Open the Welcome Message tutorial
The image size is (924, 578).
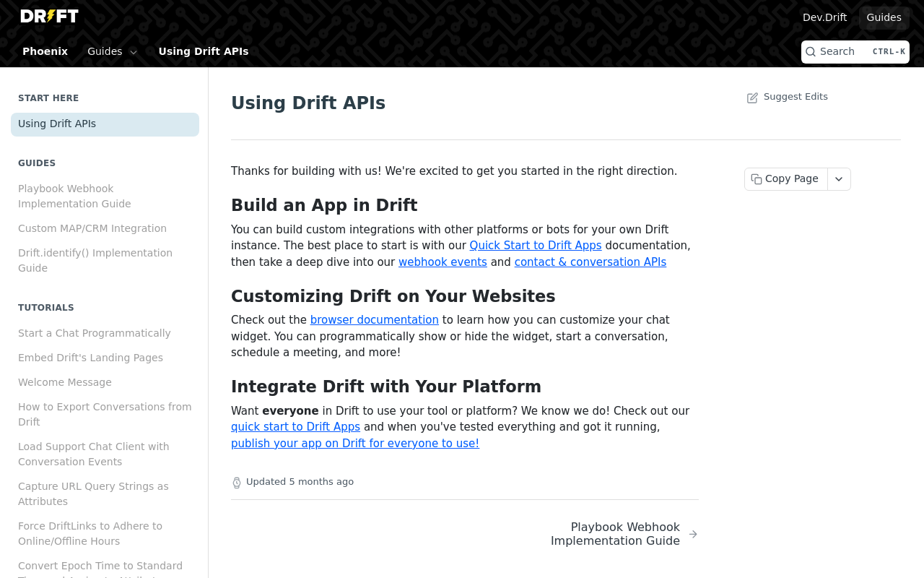(x=105, y=383)
